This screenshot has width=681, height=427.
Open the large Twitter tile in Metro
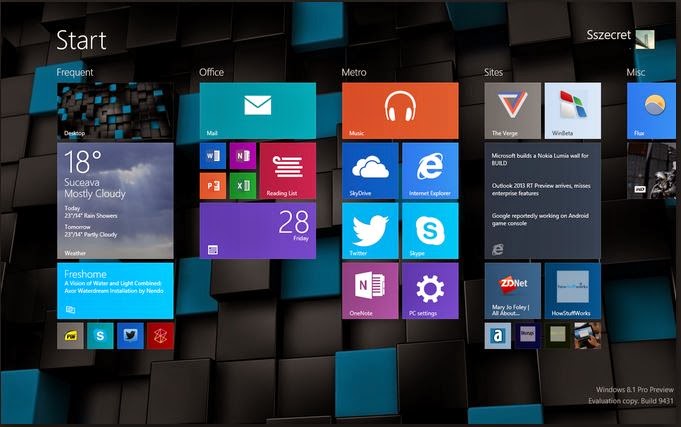[370, 231]
